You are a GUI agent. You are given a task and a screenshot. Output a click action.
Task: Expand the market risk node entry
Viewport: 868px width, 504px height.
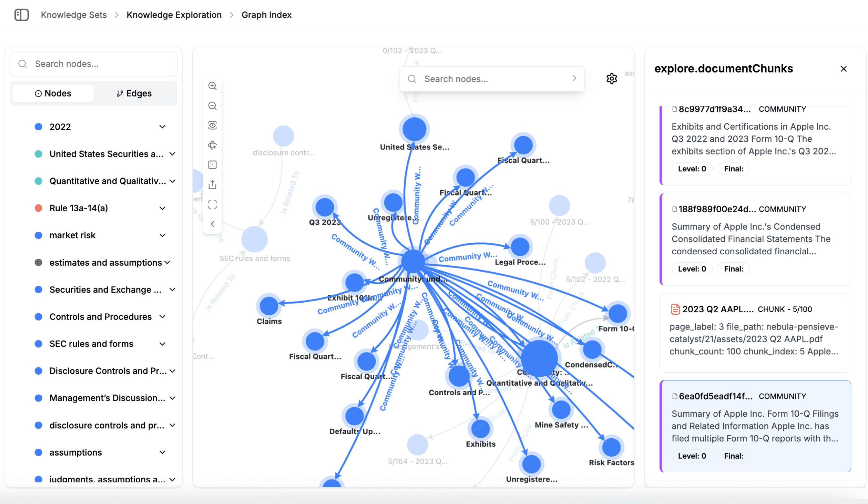162,235
